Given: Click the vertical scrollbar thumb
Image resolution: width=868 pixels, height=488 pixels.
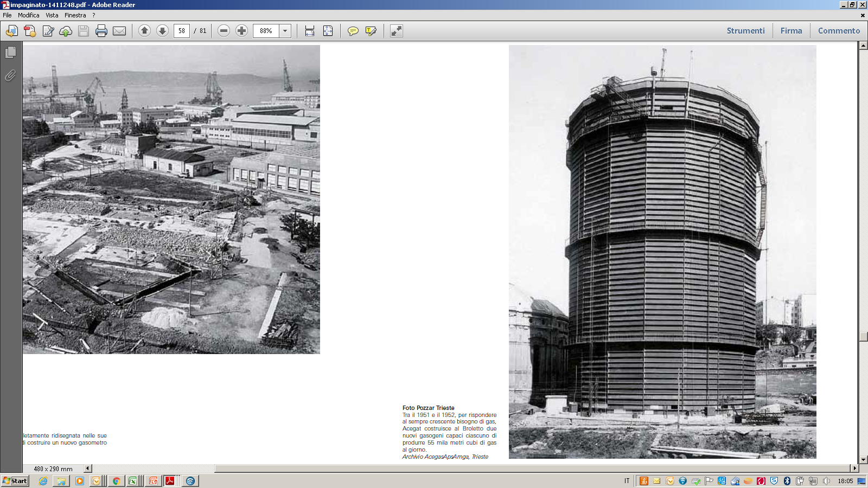Looking at the screenshot, I should [x=864, y=336].
